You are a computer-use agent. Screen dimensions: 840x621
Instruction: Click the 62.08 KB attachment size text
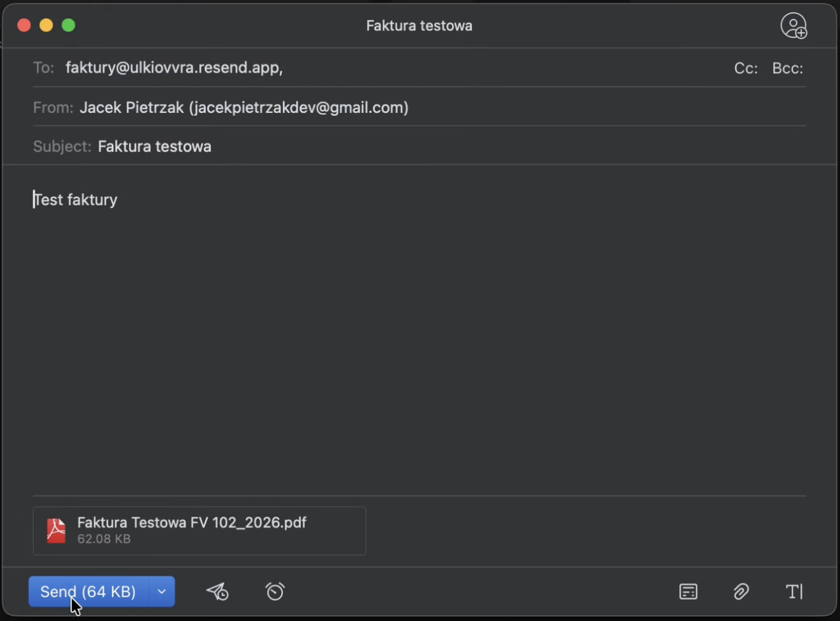point(104,539)
